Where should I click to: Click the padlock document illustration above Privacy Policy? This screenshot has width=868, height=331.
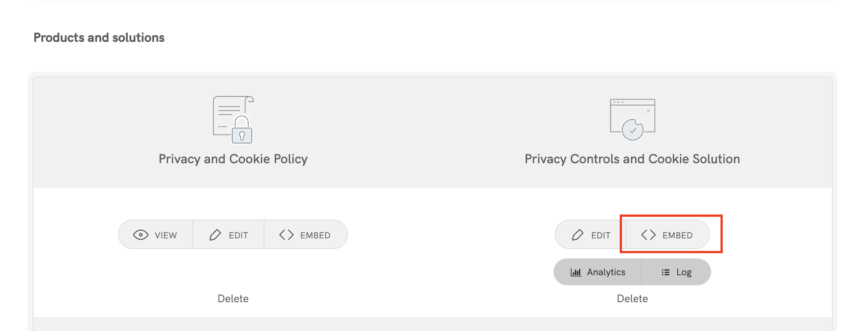tap(233, 119)
